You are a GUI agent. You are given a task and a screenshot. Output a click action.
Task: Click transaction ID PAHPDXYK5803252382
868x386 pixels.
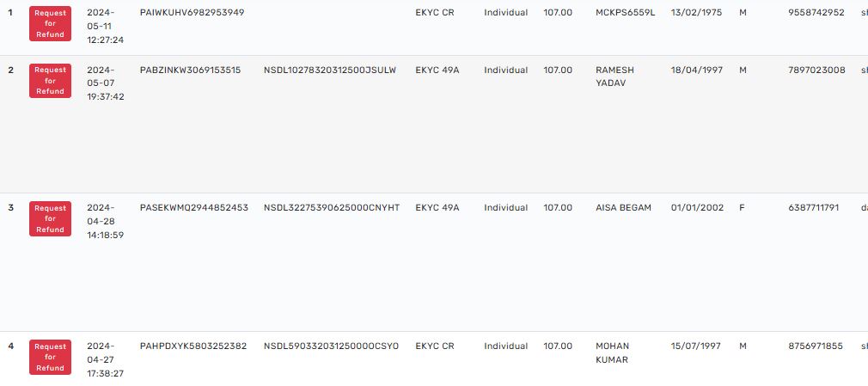coord(193,346)
